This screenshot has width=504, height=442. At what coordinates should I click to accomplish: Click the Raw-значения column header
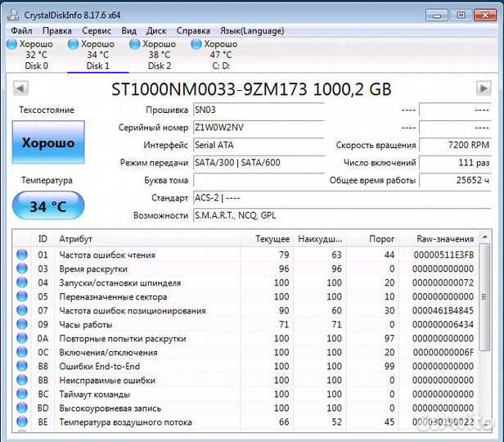tap(439, 239)
